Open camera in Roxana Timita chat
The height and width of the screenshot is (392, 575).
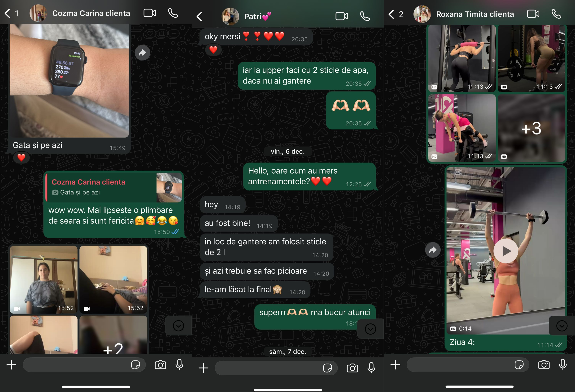click(544, 365)
